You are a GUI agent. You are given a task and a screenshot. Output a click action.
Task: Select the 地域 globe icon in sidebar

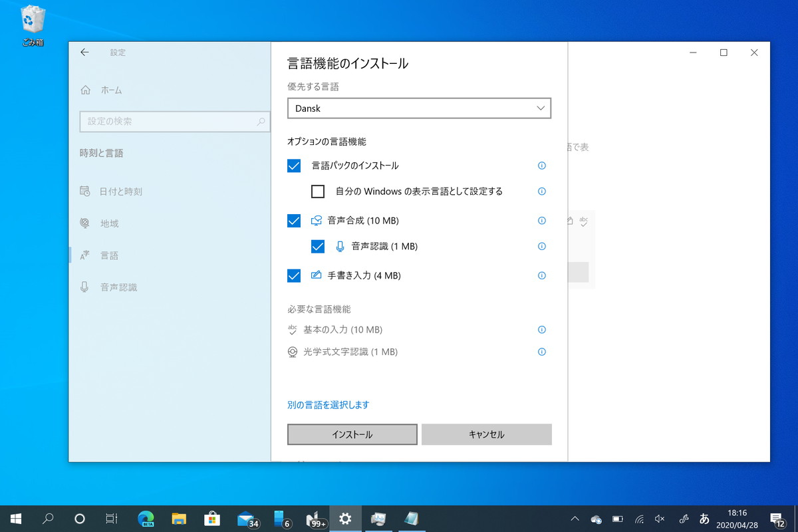[x=86, y=223]
